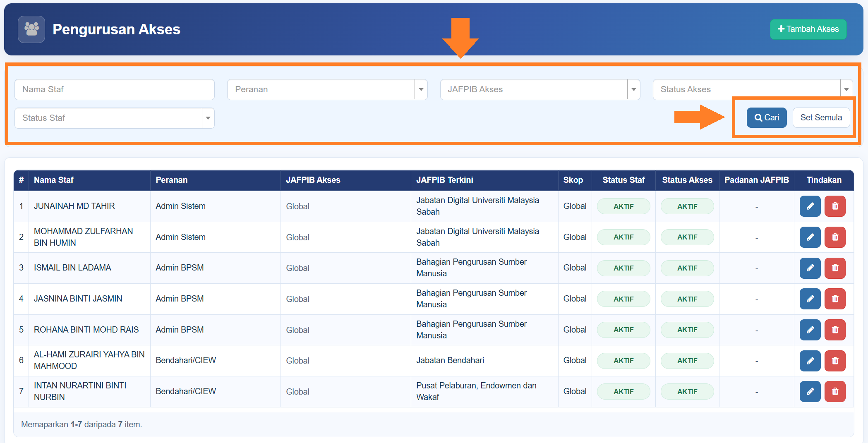Click the Cari search button
The height and width of the screenshot is (443, 868).
click(x=766, y=117)
